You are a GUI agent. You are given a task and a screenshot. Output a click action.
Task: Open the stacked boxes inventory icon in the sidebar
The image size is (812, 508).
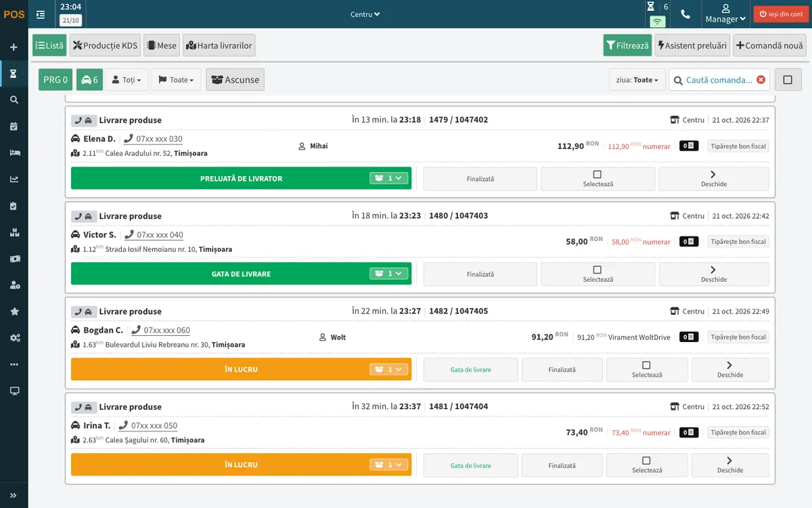pos(14,232)
